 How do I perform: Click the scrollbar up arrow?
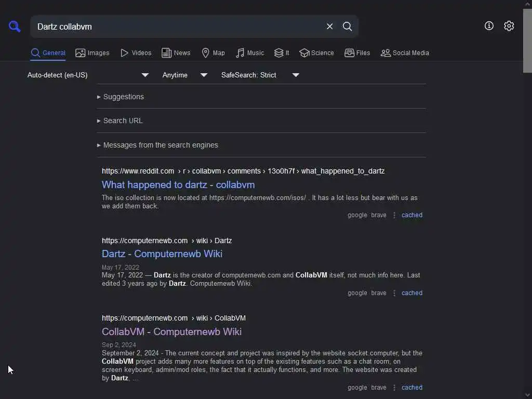tap(527, 4)
